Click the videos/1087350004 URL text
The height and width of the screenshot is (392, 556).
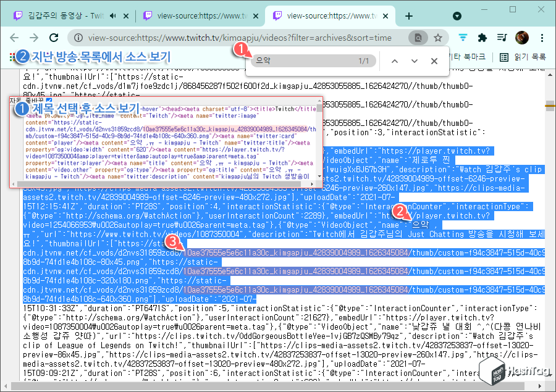(x=203, y=235)
